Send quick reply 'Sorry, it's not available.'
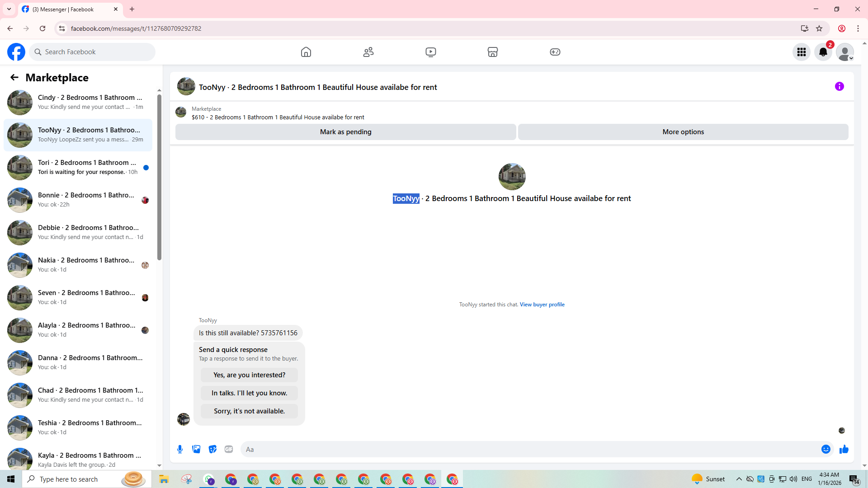This screenshot has height=488, width=868. 249,411
